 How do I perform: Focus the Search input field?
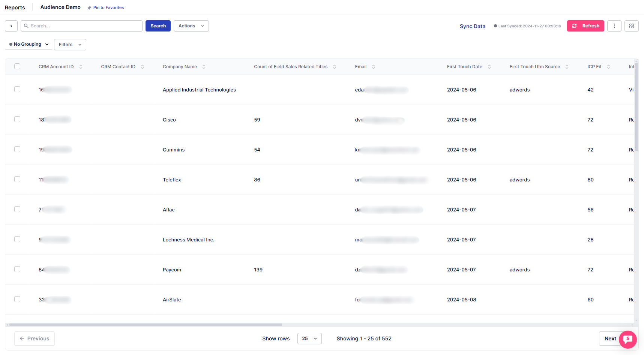pyautogui.click(x=81, y=26)
